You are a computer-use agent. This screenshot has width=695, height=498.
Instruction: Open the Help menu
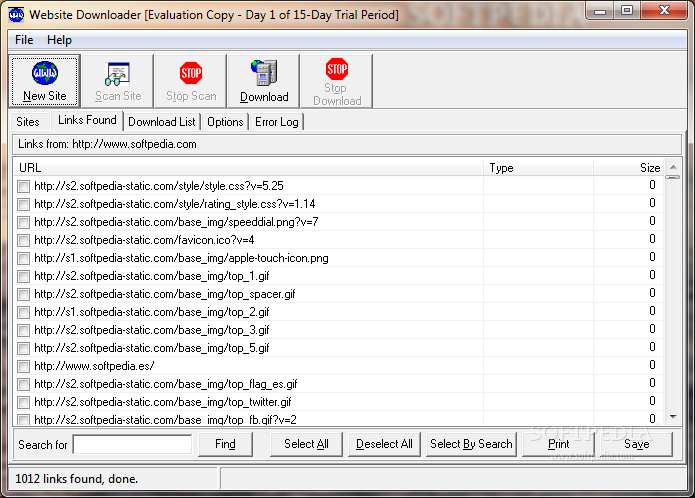[x=59, y=40]
